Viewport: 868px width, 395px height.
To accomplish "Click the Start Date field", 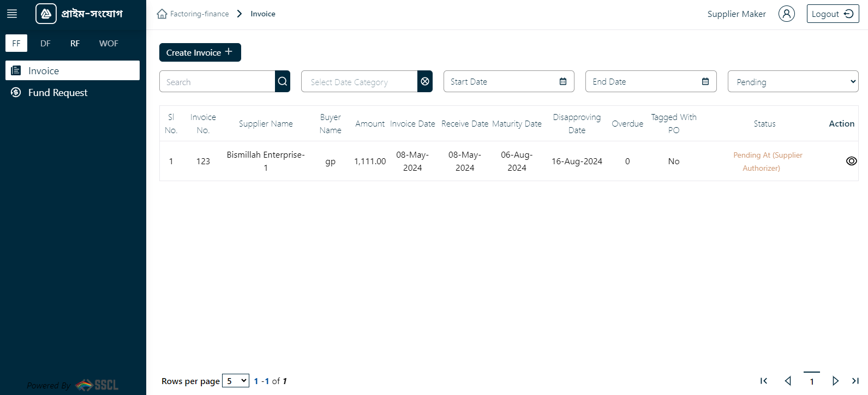I will (x=508, y=81).
